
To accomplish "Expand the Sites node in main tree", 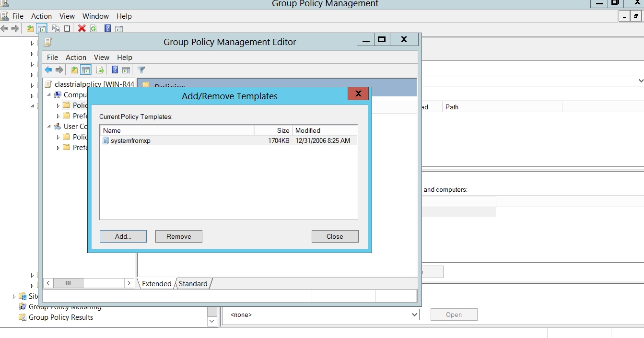I will point(14,296).
